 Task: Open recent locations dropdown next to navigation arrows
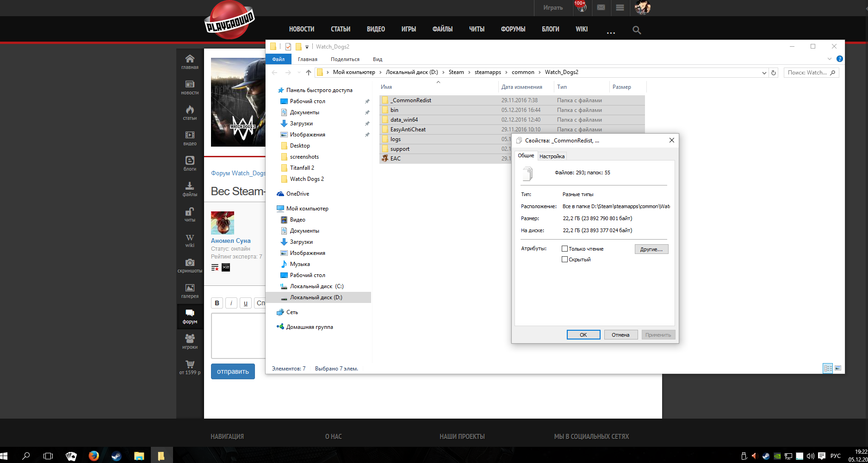298,73
